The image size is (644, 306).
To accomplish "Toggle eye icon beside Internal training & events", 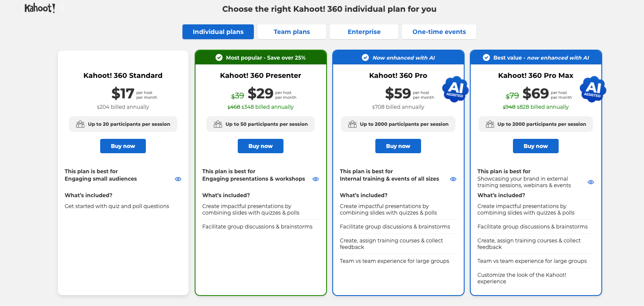I will coord(453,179).
